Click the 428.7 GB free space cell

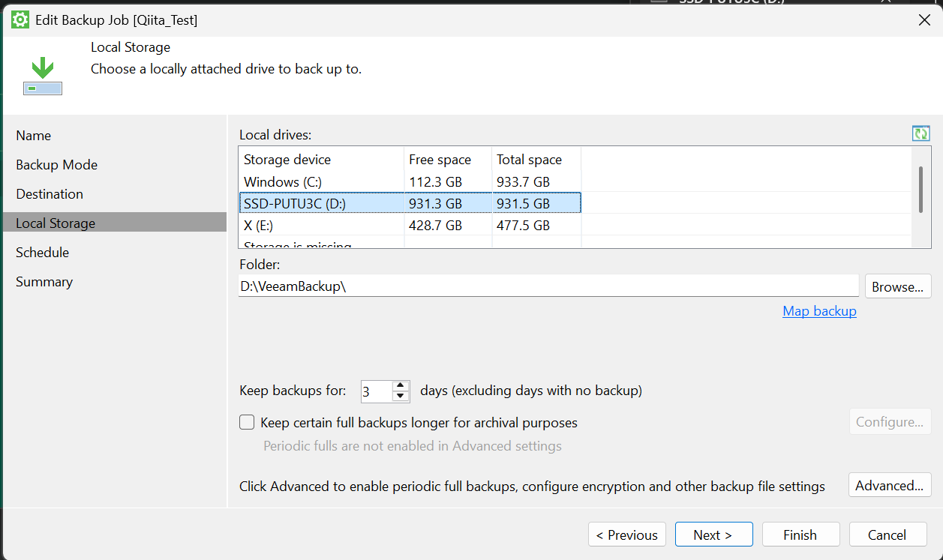click(436, 225)
